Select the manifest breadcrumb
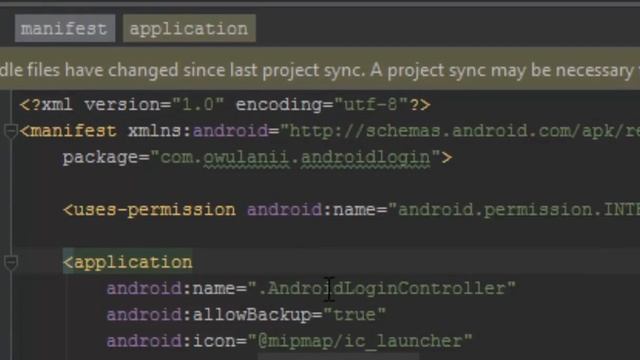Image resolution: width=640 pixels, height=360 pixels. click(x=65, y=29)
